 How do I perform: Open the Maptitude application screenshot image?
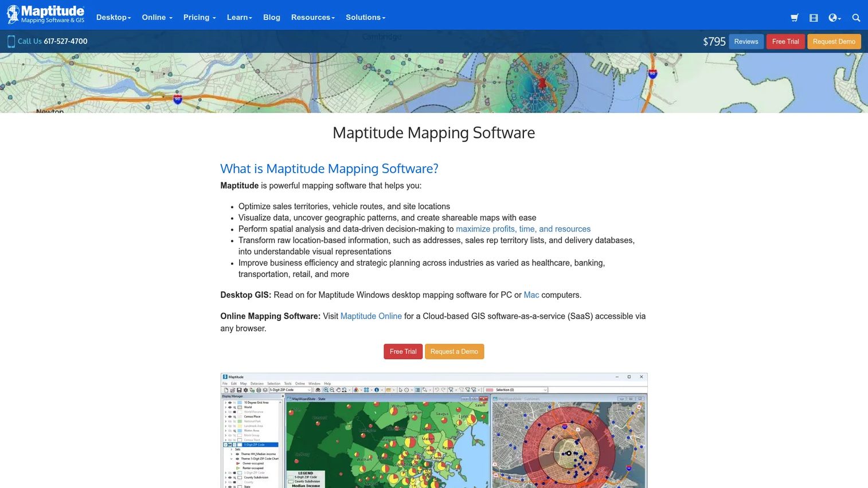tap(434, 431)
